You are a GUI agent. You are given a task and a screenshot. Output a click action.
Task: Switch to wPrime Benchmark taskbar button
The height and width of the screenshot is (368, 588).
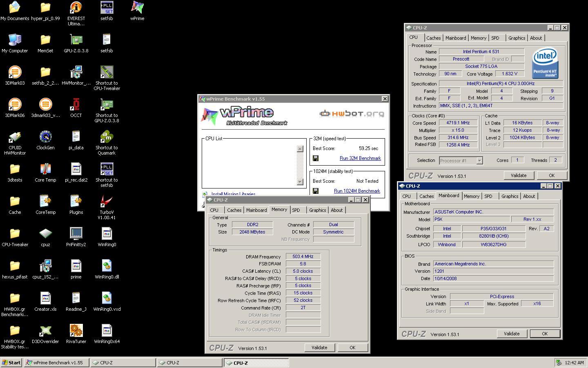pos(56,363)
